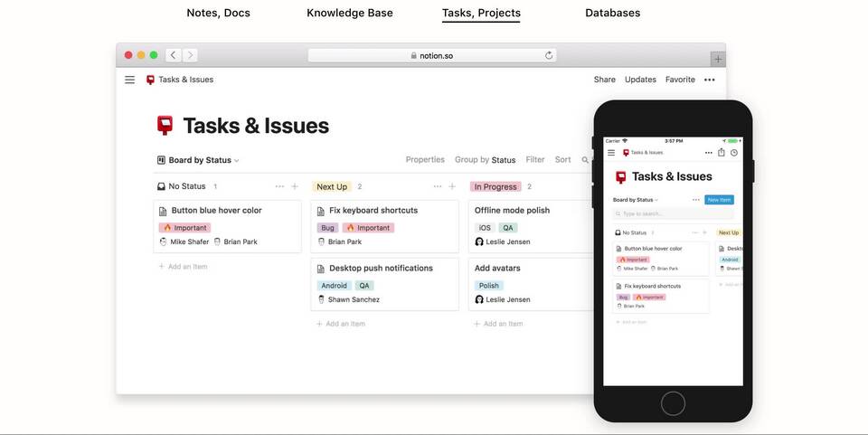
Task: Open the three-dot page menu beside Favorite
Action: point(709,80)
